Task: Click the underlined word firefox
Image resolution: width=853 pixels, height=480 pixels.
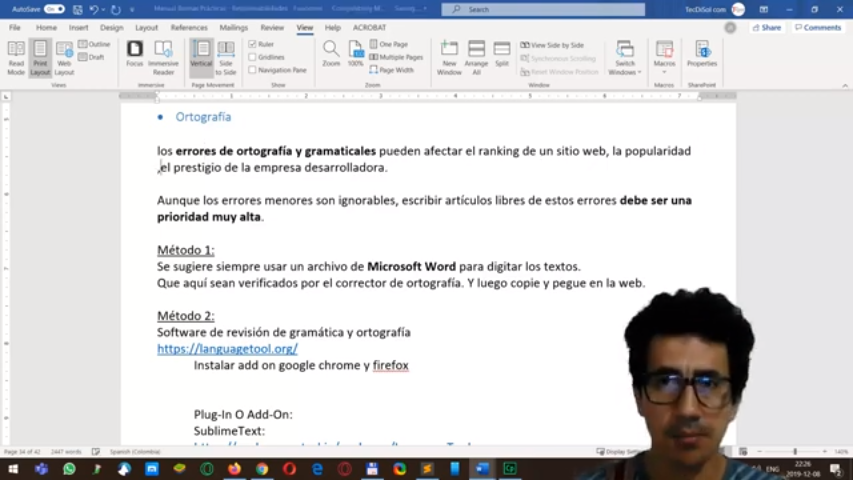Action: (391, 365)
